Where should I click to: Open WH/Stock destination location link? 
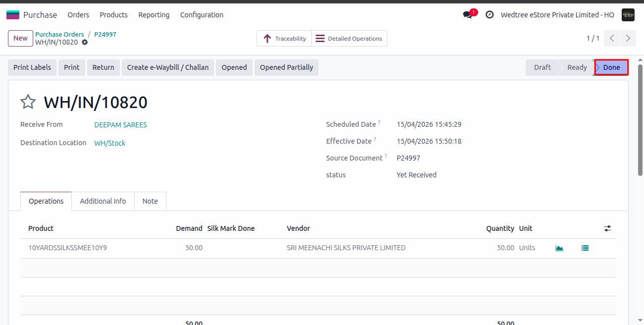(109, 143)
